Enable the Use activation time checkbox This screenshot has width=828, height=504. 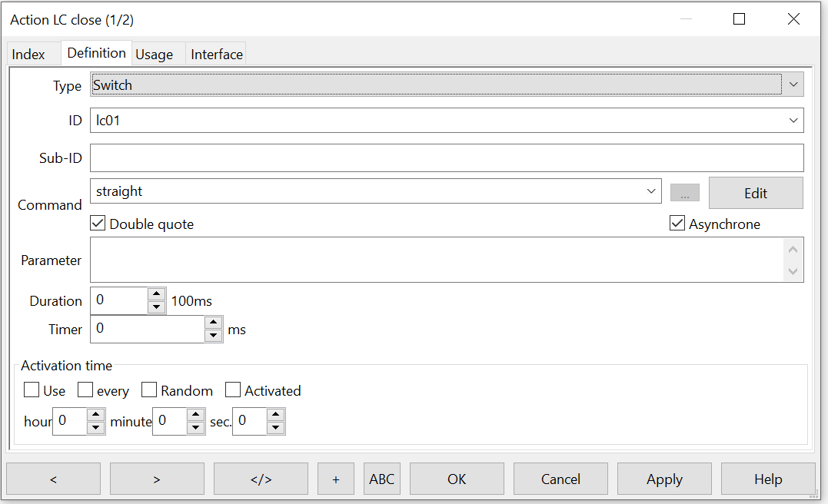click(32, 390)
